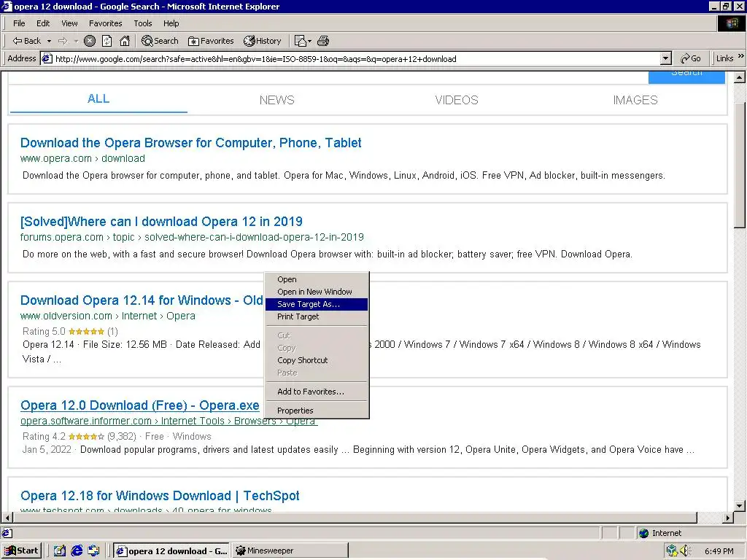Open the address bar dropdown
747x560 pixels.
pos(666,58)
